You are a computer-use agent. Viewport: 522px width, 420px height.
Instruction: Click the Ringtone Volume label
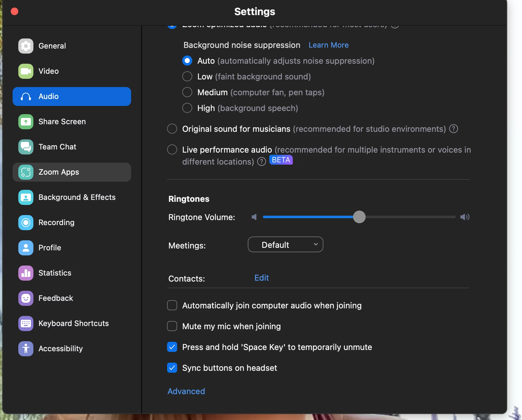coord(202,217)
